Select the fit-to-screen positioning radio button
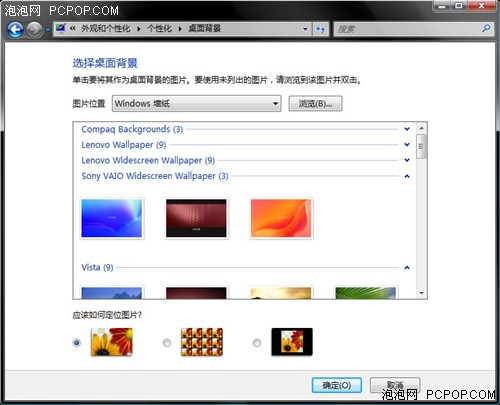 click(77, 342)
